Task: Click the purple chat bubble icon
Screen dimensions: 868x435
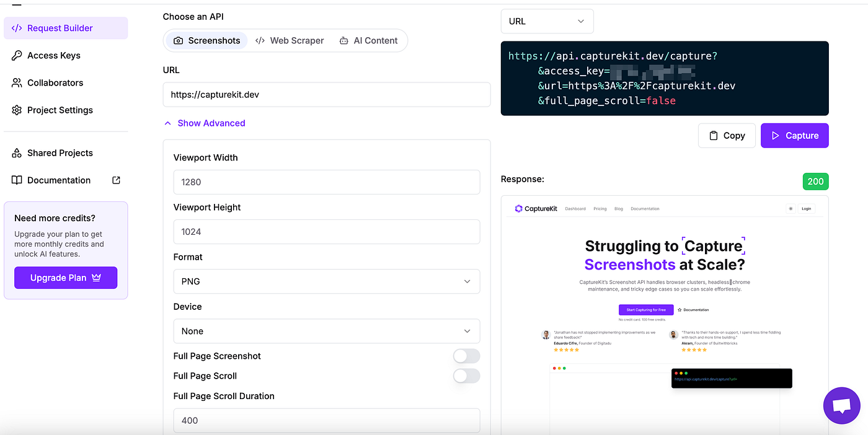Action: [x=841, y=406]
